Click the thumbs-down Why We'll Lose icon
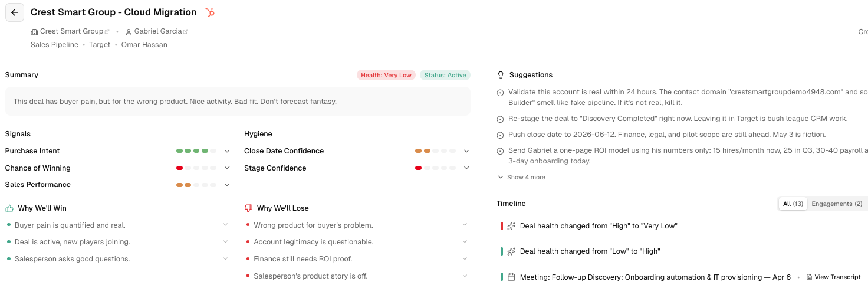This screenshot has height=288, width=868. coord(248,208)
